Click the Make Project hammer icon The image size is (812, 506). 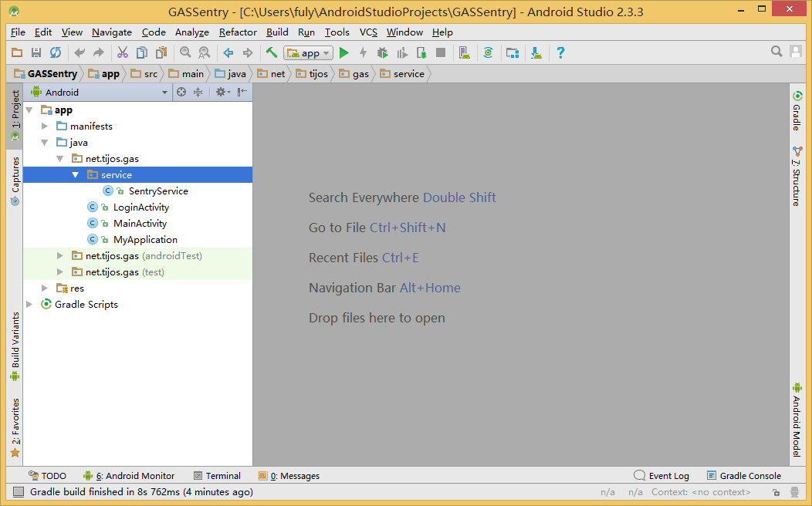pos(272,52)
